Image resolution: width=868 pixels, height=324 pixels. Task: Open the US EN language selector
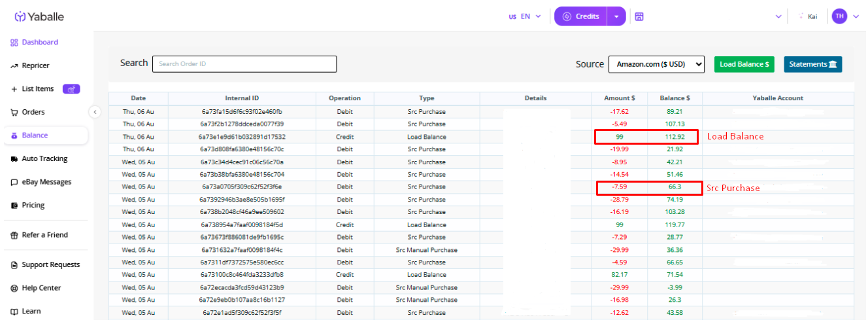pos(525,16)
